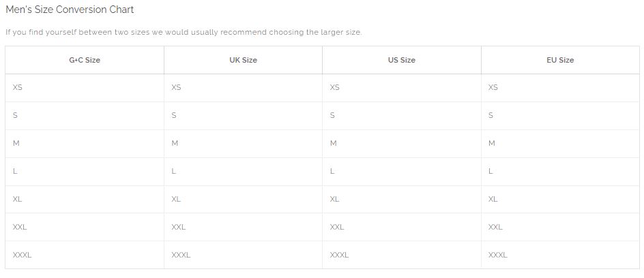The height and width of the screenshot is (278, 644).
Task: Click M in the EU Size column
Action: point(492,143)
